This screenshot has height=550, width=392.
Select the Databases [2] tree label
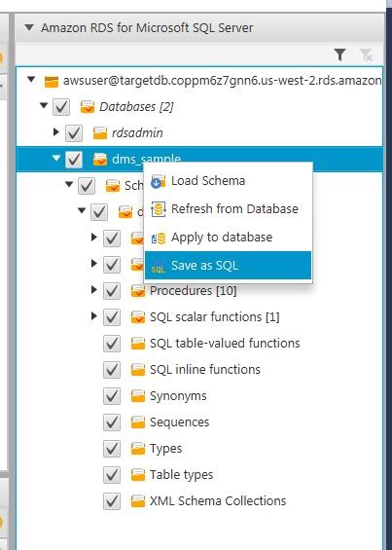click(x=136, y=107)
